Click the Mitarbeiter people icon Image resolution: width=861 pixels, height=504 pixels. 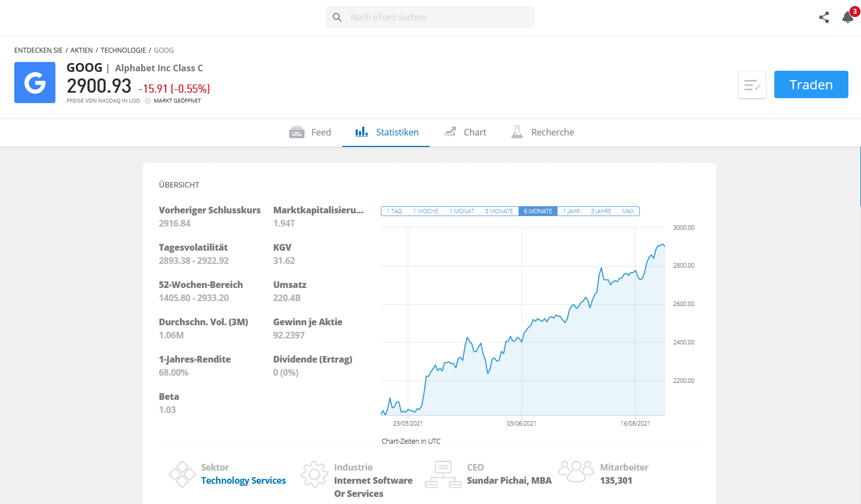coord(576,471)
